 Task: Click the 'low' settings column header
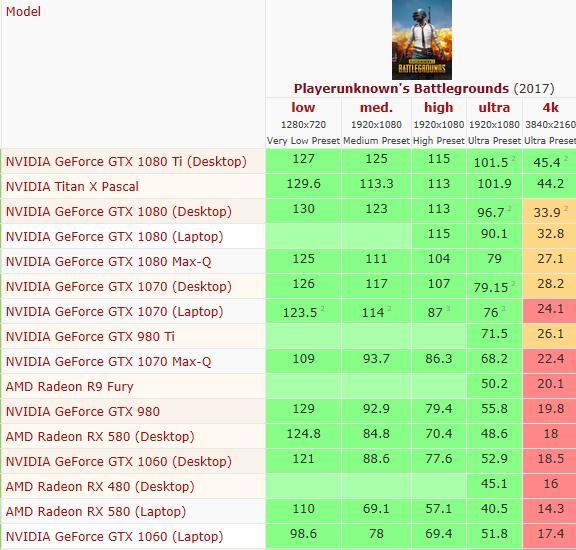[303, 107]
